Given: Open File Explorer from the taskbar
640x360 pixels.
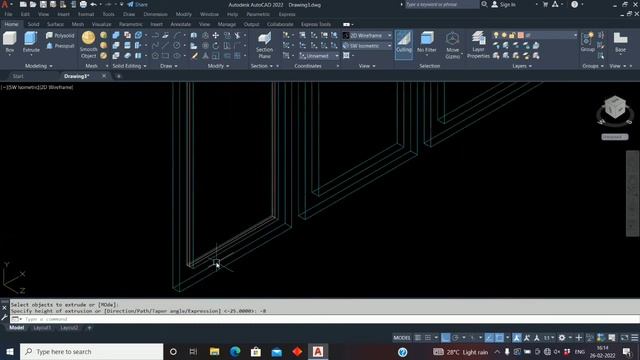Looking at the screenshot, I should pyautogui.click(x=214, y=351).
